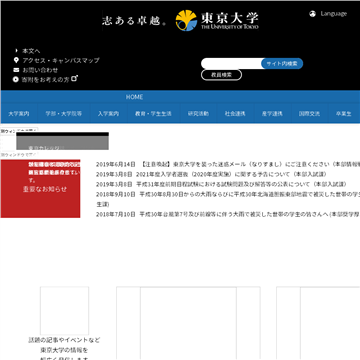Open 寄附をお考えの方 link
The width and height of the screenshot is (360, 360).
point(45,80)
